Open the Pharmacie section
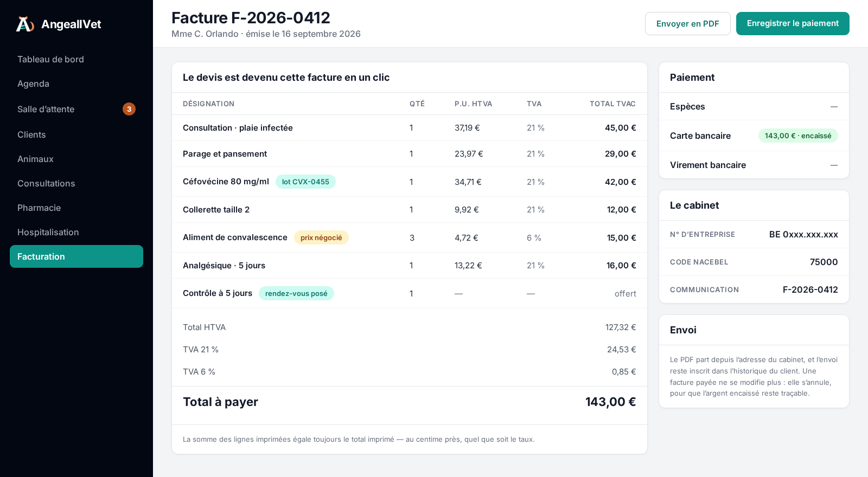This screenshot has width=868, height=477. point(76,208)
